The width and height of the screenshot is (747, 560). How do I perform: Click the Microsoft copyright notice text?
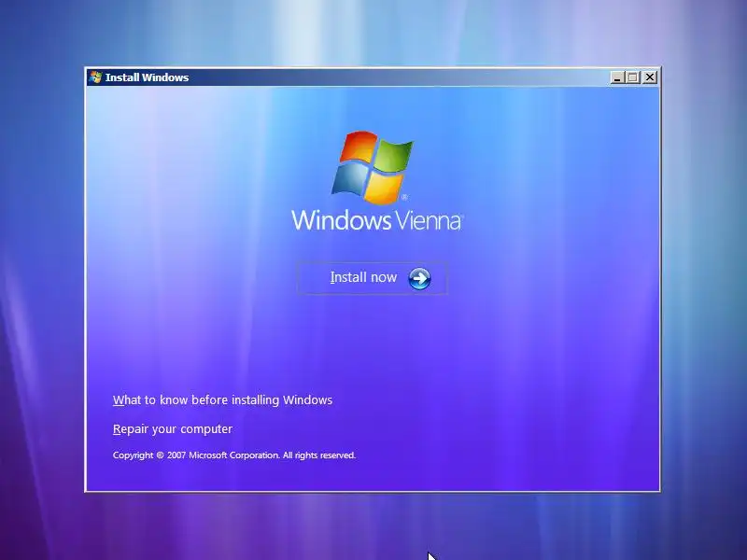(234, 455)
